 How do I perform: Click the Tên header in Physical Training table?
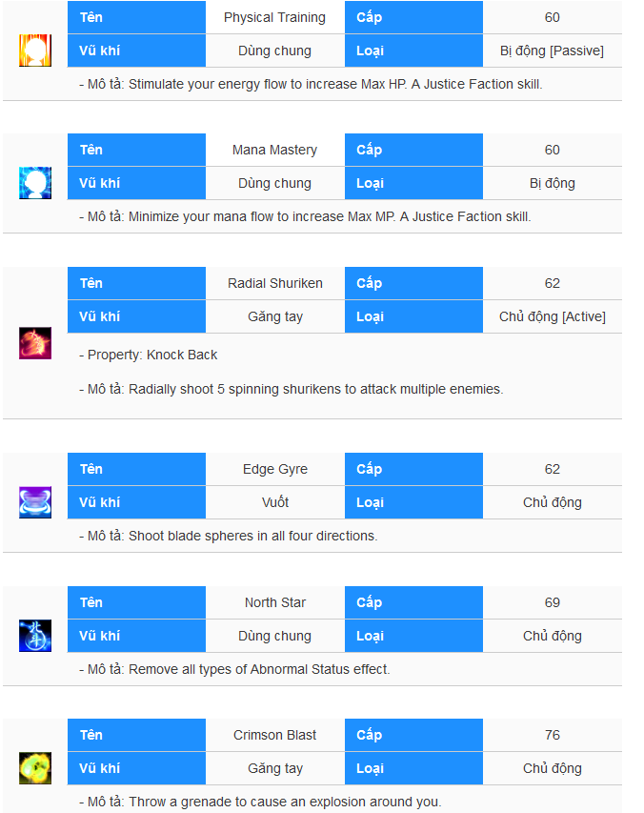coord(137,17)
